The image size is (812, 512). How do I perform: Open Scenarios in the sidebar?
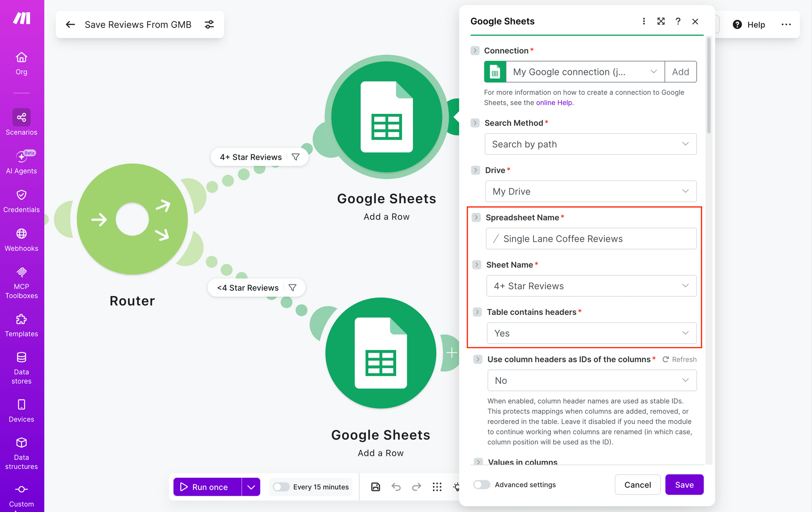pos(22,122)
